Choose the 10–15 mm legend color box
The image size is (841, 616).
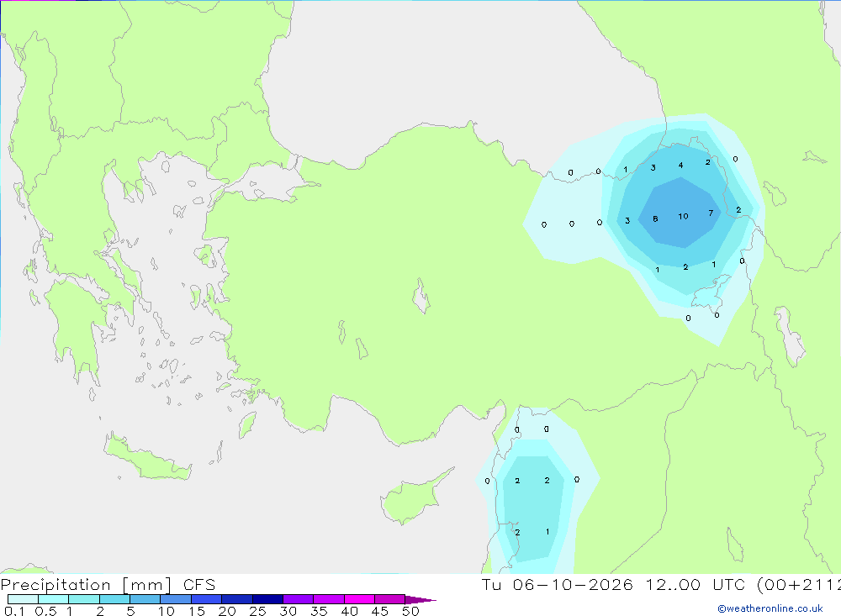tap(176, 599)
